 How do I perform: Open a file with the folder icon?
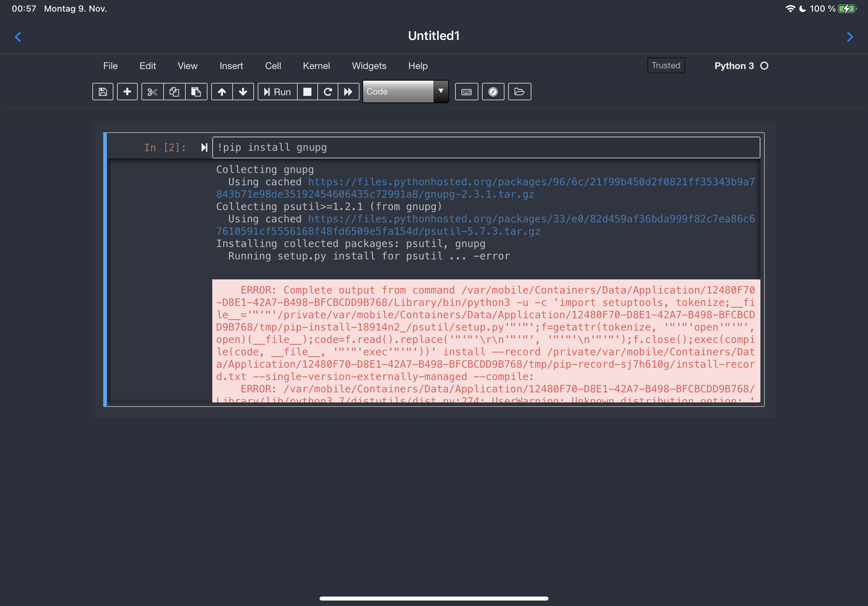(519, 92)
